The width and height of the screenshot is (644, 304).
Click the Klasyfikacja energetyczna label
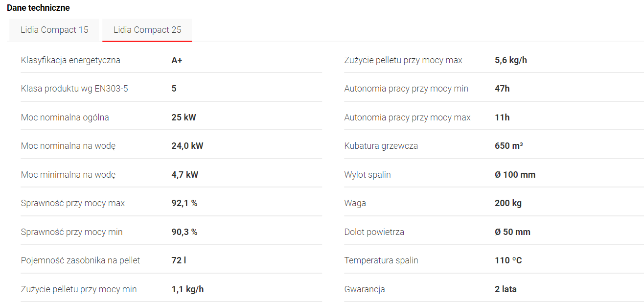tap(70, 60)
